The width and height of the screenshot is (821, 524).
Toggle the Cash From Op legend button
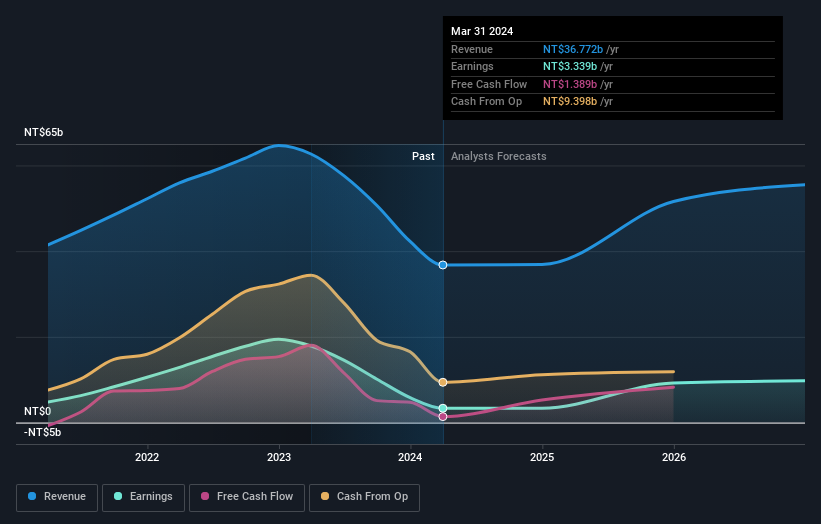pos(364,497)
